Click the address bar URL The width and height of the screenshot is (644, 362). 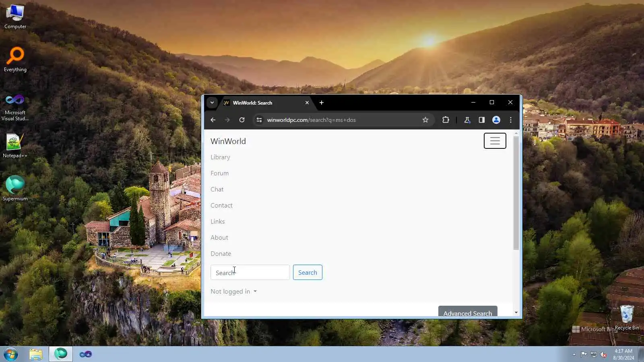pos(312,120)
